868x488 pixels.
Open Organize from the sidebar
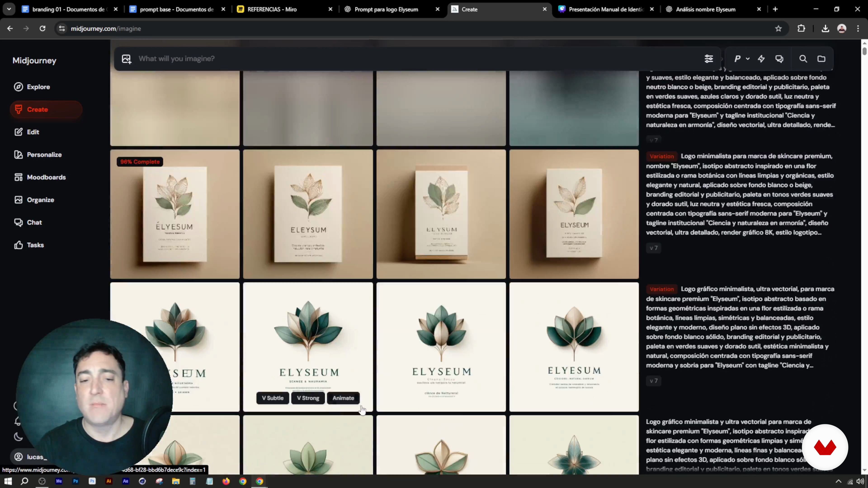pyautogui.click(x=34, y=200)
